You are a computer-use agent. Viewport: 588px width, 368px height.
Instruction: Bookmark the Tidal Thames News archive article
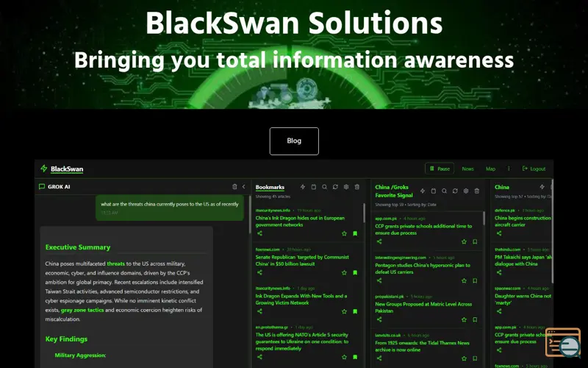(475, 358)
